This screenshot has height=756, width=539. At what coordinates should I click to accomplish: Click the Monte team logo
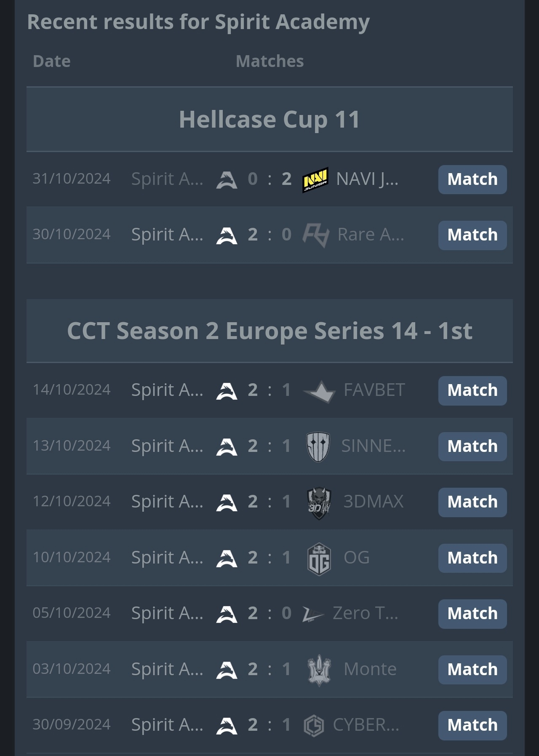(319, 670)
